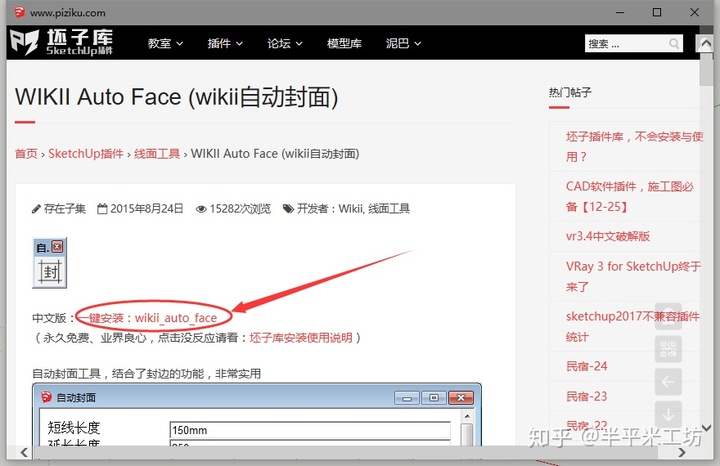Click the 自动封面 dialog scrollbar up arrow

467,416
